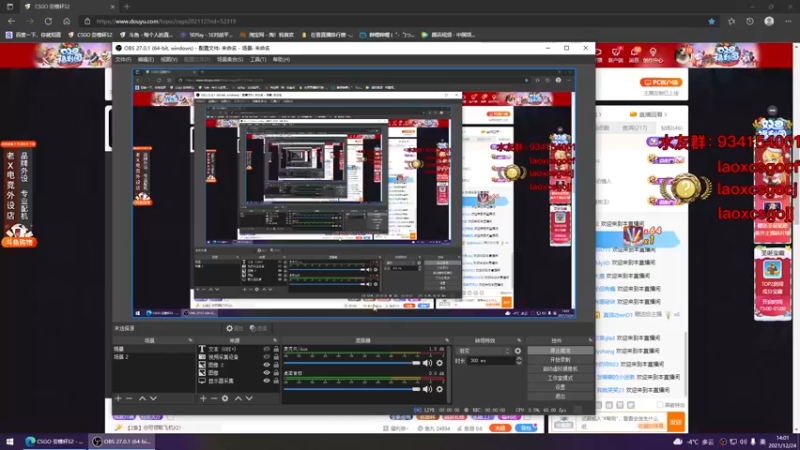
Task: Open the 视图(V) menu in OBS
Action: tap(169, 60)
